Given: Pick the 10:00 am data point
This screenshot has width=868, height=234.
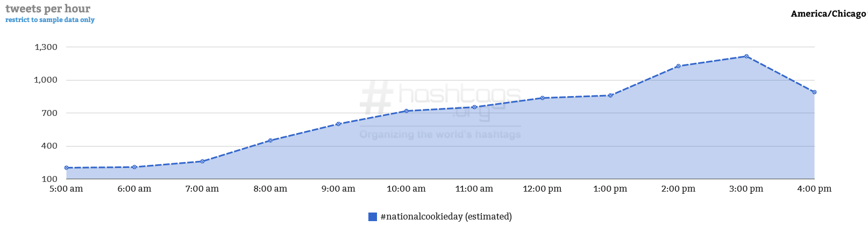Looking at the screenshot, I should 407,111.
